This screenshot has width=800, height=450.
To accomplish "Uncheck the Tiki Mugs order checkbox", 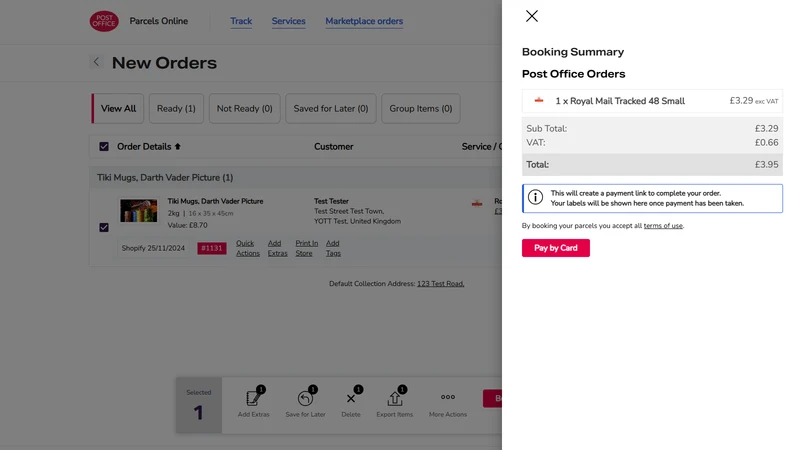I will (104, 227).
